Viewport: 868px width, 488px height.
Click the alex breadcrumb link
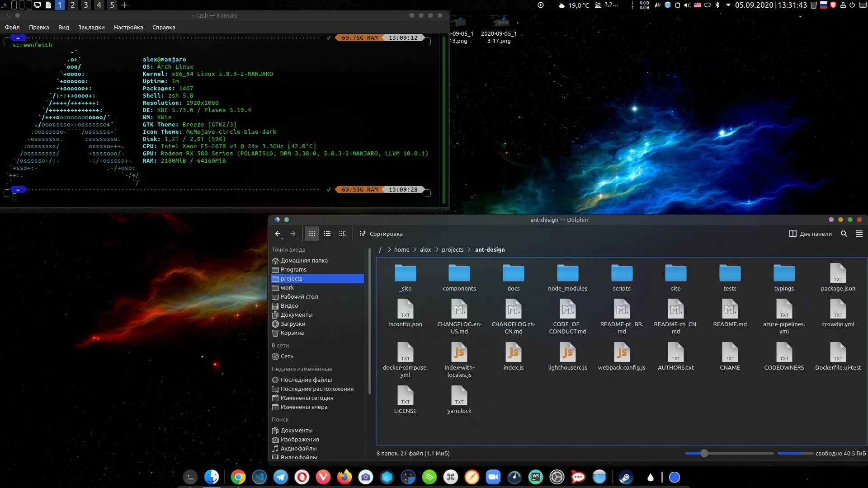425,249
